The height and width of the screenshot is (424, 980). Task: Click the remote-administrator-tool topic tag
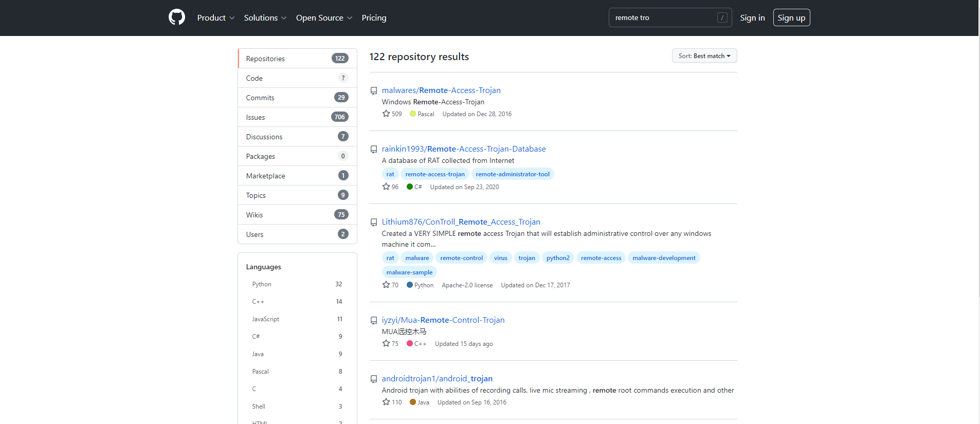pos(513,174)
